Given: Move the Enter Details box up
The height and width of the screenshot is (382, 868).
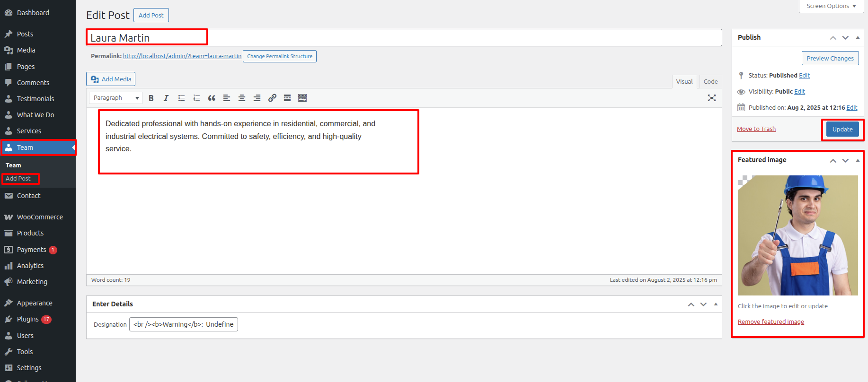Looking at the screenshot, I should 691,304.
